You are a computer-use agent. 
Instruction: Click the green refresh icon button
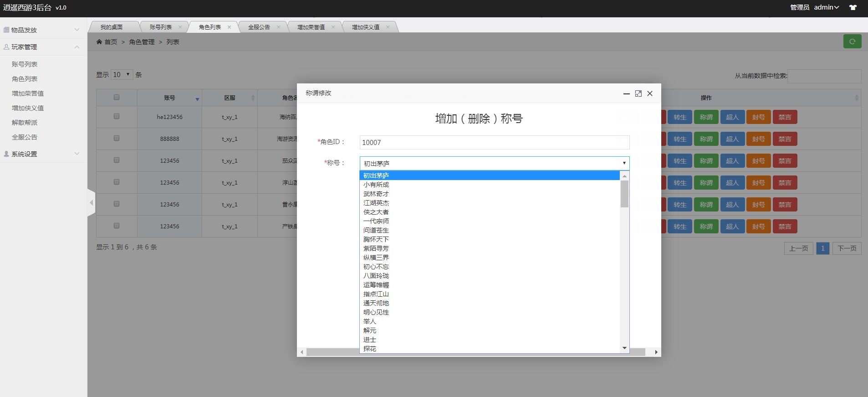[x=852, y=41]
